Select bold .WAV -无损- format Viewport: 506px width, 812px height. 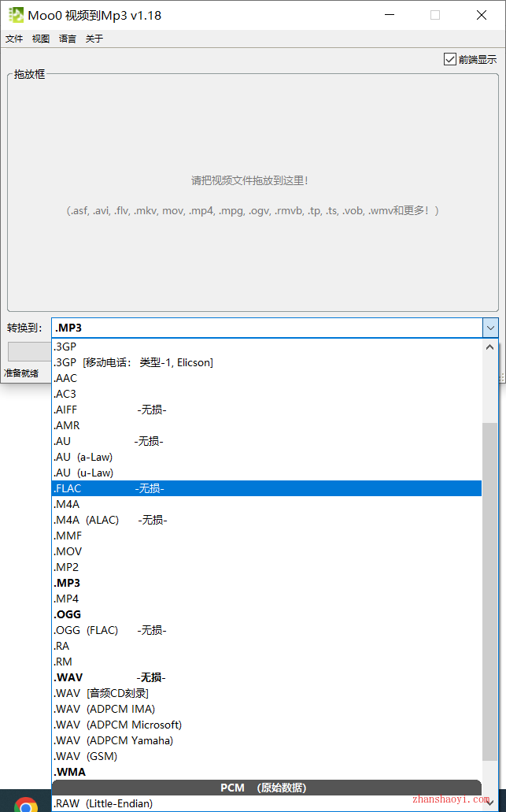click(x=267, y=677)
